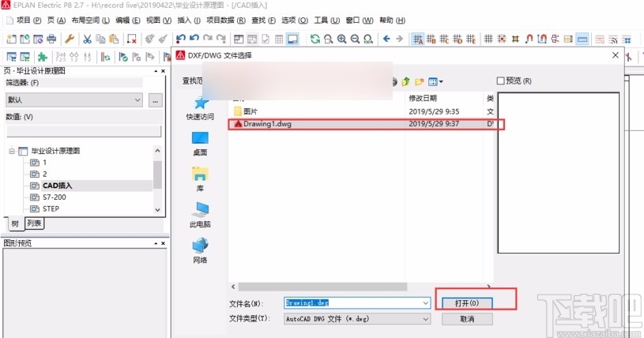Select Grid D icon
Image resolution: width=644 pixels, height=338 pixels.
(x=458, y=39)
